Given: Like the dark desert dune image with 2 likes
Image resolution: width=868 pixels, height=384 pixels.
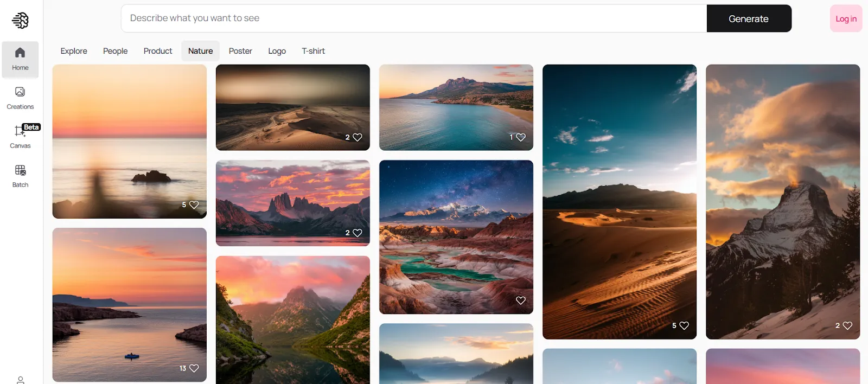Looking at the screenshot, I should click(358, 137).
